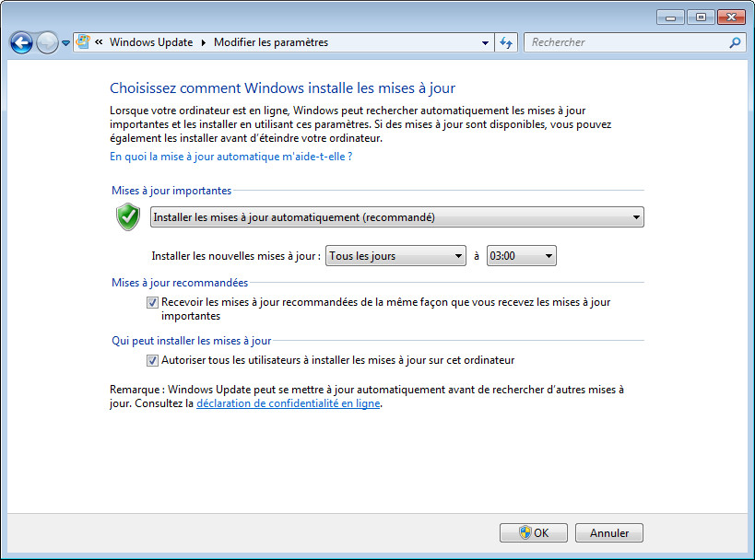
Task: Close the window
Action: [x=731, y=17]
